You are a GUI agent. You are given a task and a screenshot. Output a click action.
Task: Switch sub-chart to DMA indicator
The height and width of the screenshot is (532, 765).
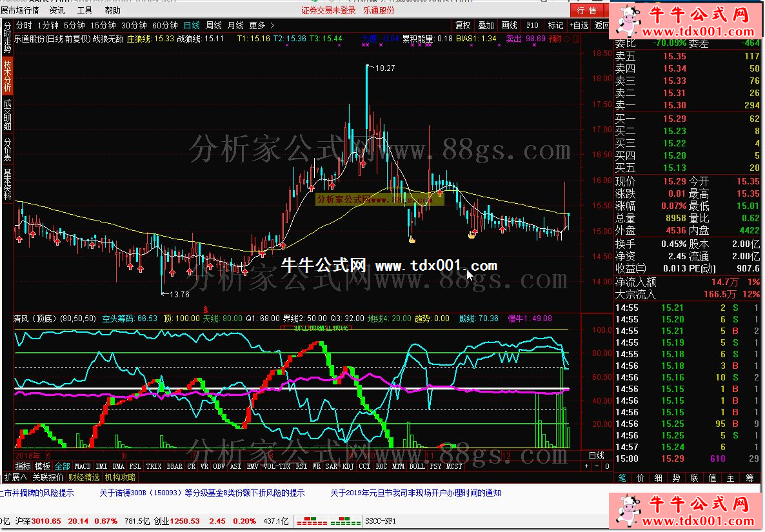[118, 466]
